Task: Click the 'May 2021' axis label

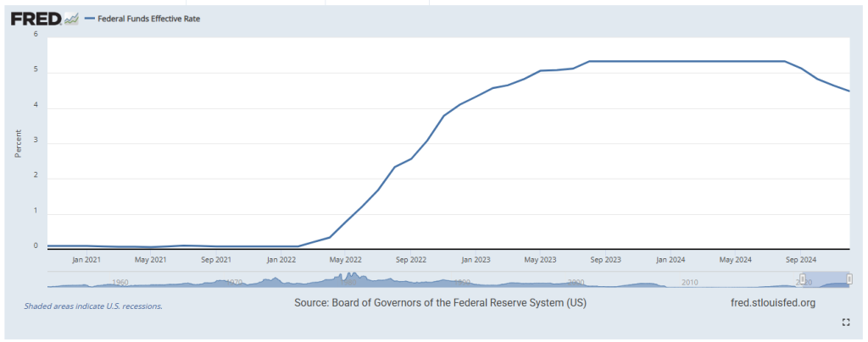Action: click(x=151, y=259)
